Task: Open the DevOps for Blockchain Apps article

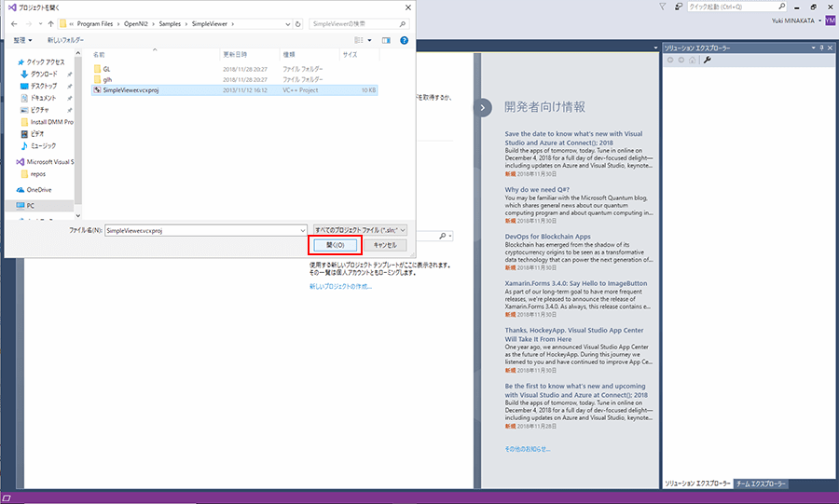Action: pos(547,237)
